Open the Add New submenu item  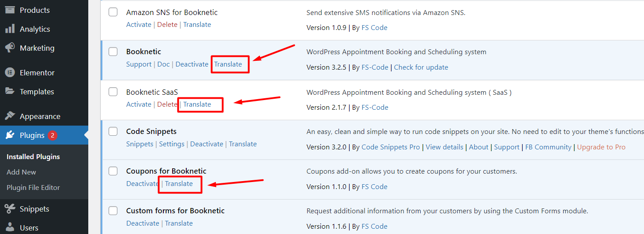pos(21,172)
